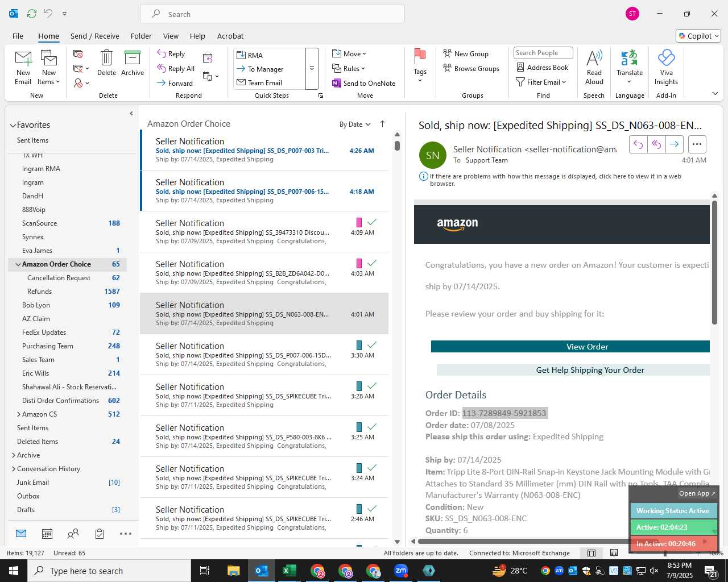Toggle complete checkmark on 3:30 AM email
The height and width of the screenshot is (582, 728).
pos(372,345)
